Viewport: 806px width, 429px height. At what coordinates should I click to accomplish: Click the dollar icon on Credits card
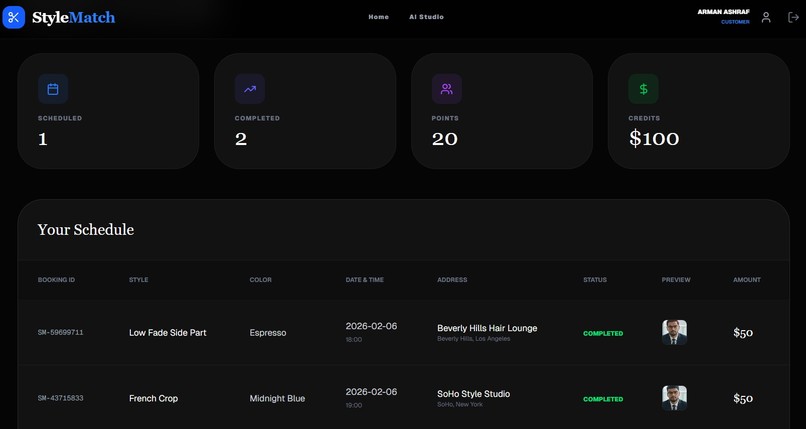coord(644,89)
